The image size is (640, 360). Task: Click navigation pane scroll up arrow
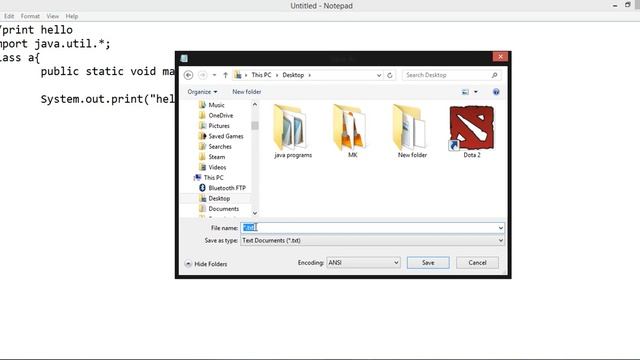[255, 105]
